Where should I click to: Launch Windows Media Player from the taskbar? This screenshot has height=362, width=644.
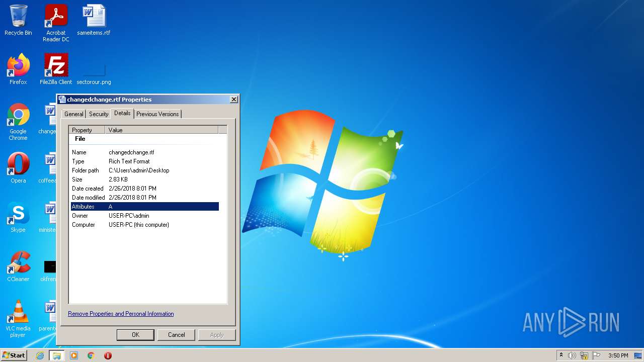pyautogui.click(x=74, y=355)
